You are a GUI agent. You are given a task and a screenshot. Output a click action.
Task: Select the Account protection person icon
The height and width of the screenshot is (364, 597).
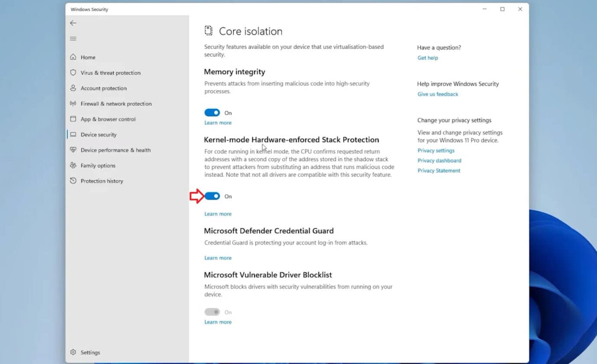(73, 88)
